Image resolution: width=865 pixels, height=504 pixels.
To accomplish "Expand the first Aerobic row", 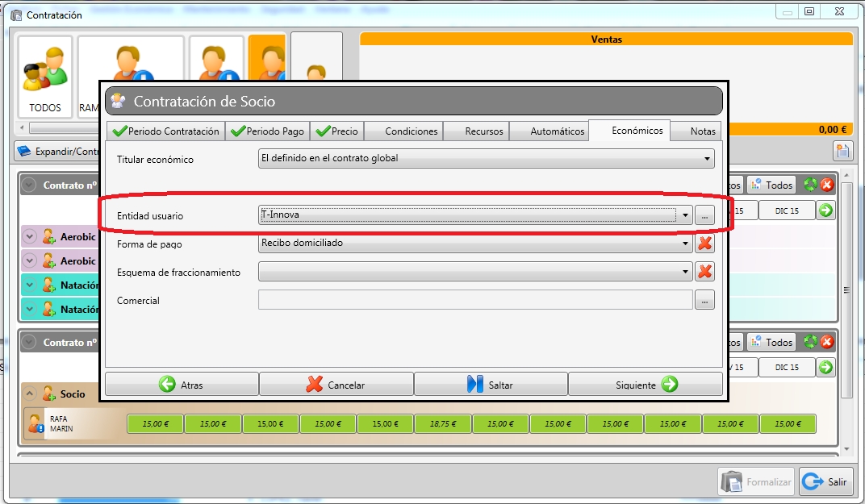I will pyautogui.click(x=29, y=236).
